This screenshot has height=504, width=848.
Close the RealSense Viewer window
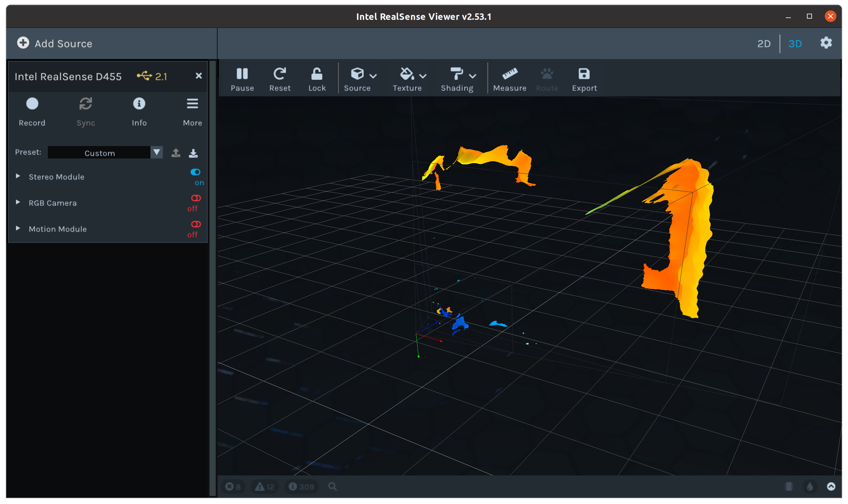(830, 16)
